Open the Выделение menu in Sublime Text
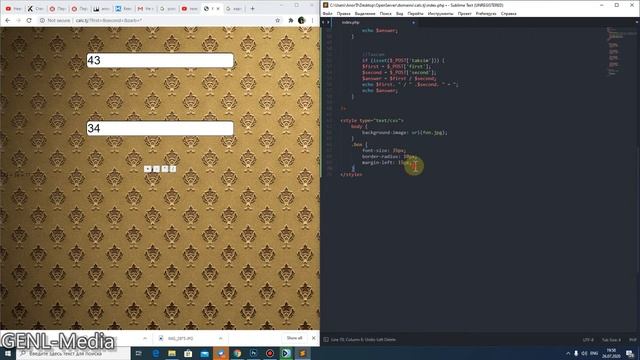The height and width of the screenshot is (360, 640). [x=365, y=13]
